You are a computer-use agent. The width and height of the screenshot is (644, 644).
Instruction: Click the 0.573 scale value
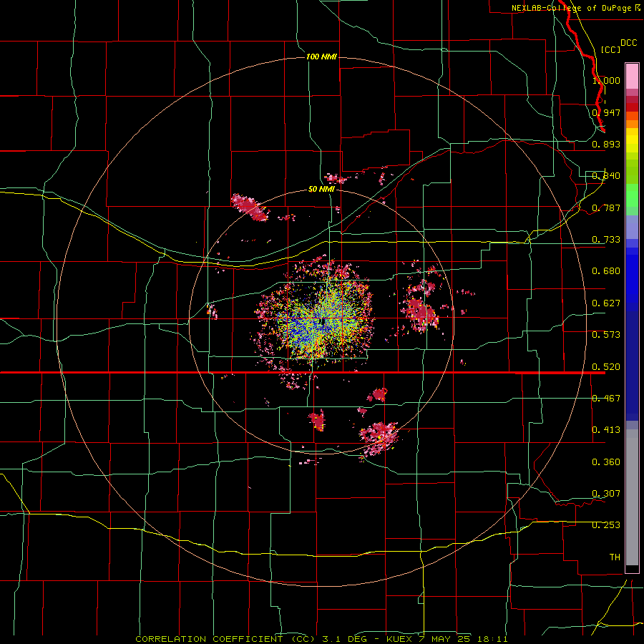[606, 335]
